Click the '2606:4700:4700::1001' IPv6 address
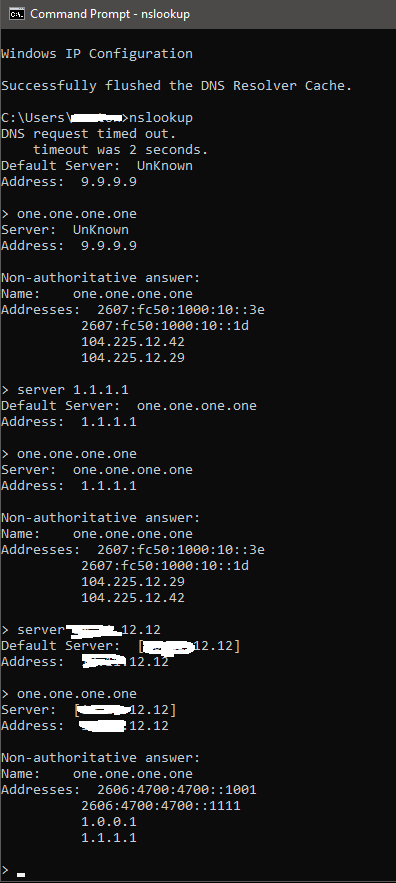 tap(177, 790)
